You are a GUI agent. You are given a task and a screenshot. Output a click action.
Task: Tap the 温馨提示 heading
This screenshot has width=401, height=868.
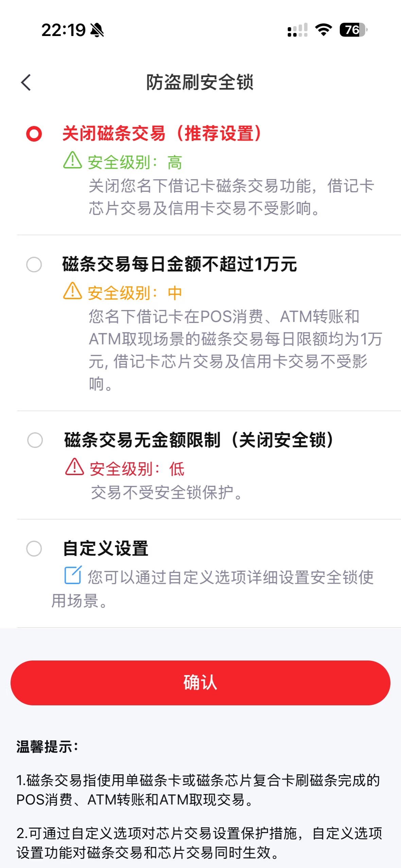point(47,747)
